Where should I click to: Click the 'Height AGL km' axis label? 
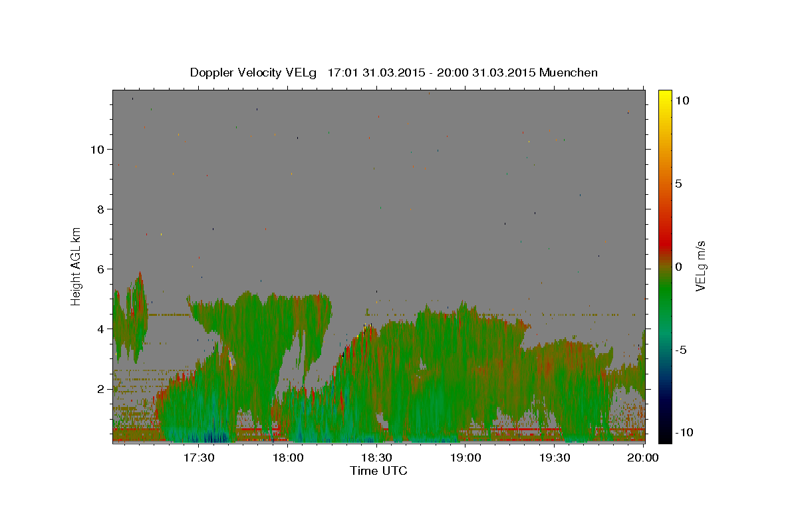76,267
